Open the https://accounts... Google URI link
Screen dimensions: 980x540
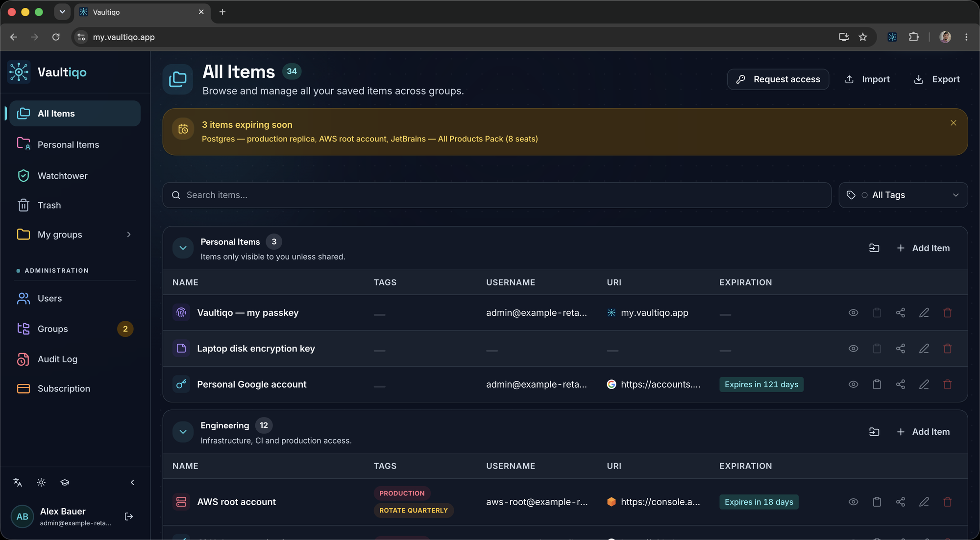point(661,384)
